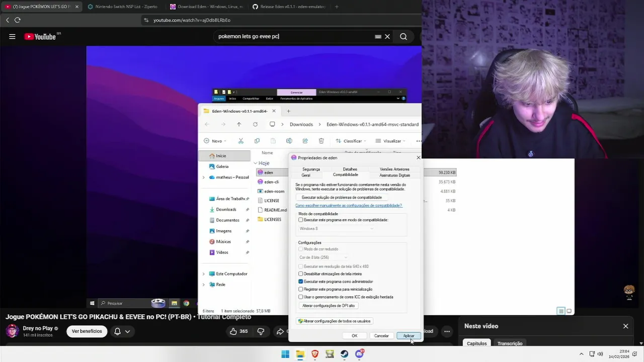
Task: Open Windows Start from taskbar
Action: click(x=285, y=354)
